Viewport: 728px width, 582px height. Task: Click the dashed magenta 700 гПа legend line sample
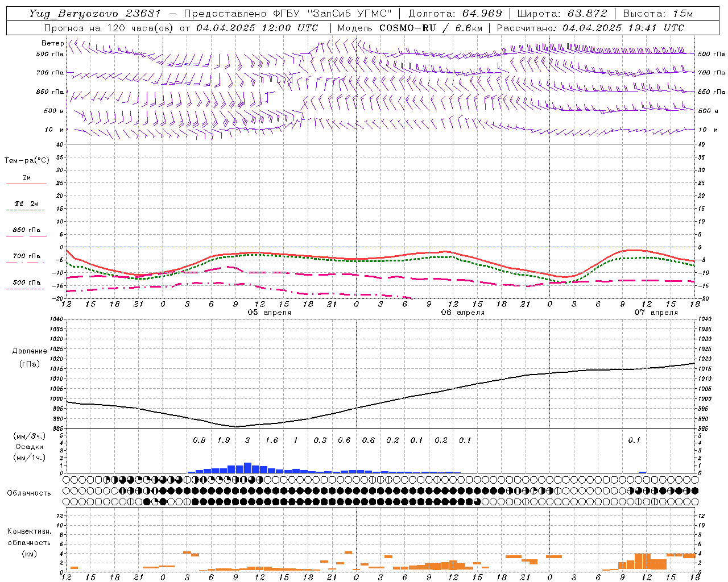point(25,263)
